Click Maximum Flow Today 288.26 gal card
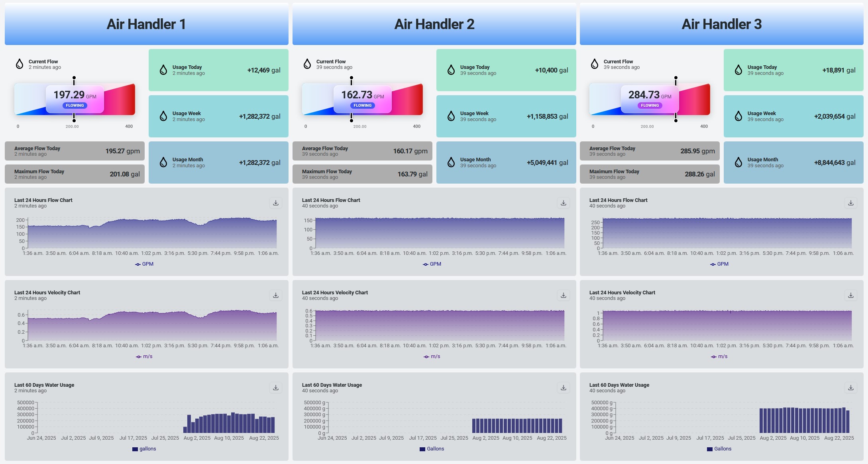Screen dimensions: 868x464 (650, 174)
